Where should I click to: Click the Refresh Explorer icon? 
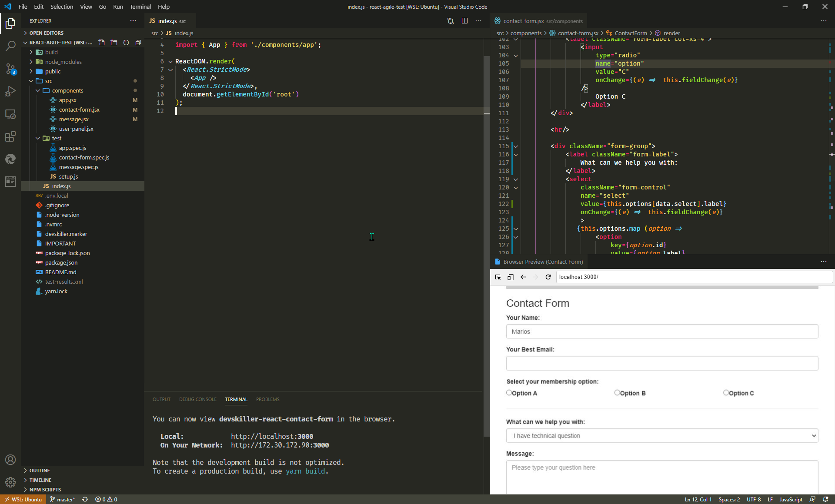tap(126, 43)
